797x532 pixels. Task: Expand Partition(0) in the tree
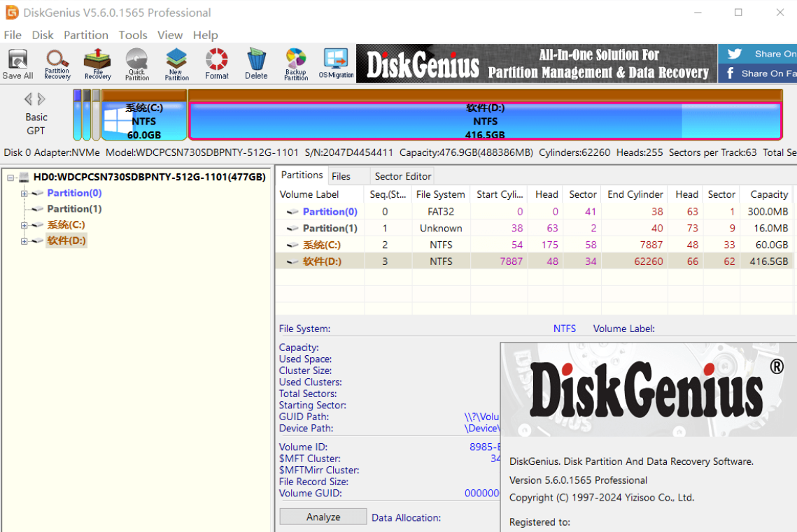(x=24, y=194)
